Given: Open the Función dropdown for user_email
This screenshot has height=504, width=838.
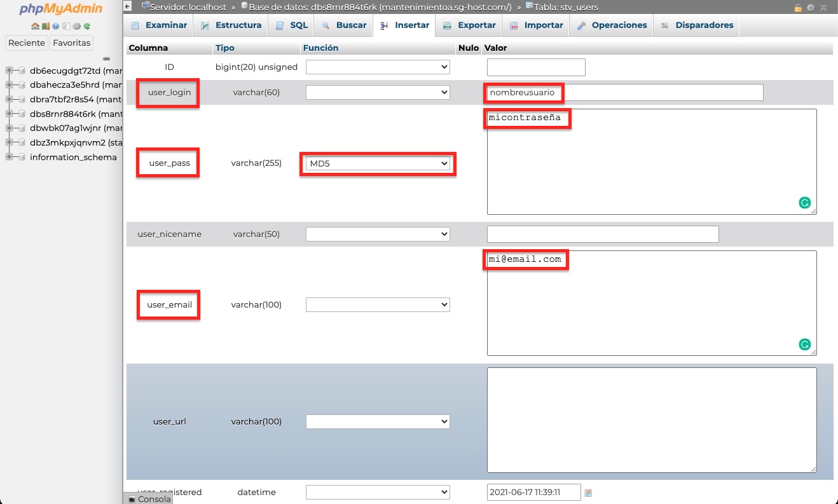Looking at the screenshot, I should pos(377,304).
